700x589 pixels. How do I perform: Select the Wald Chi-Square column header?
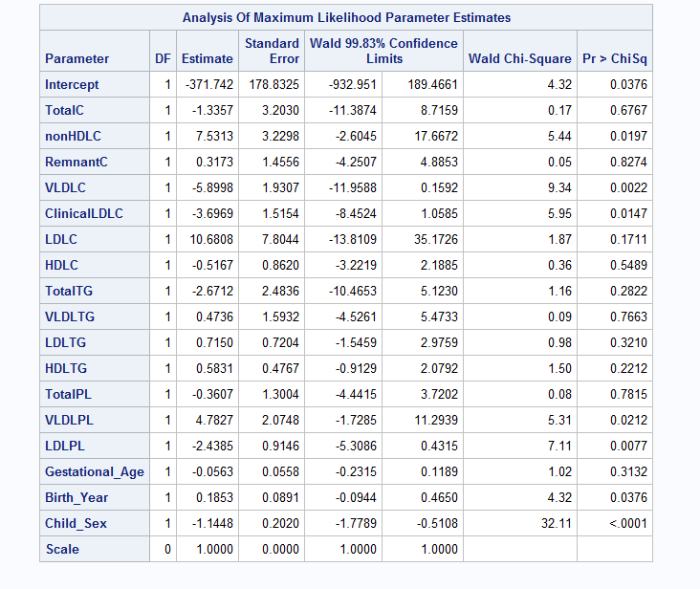point(519,58)
